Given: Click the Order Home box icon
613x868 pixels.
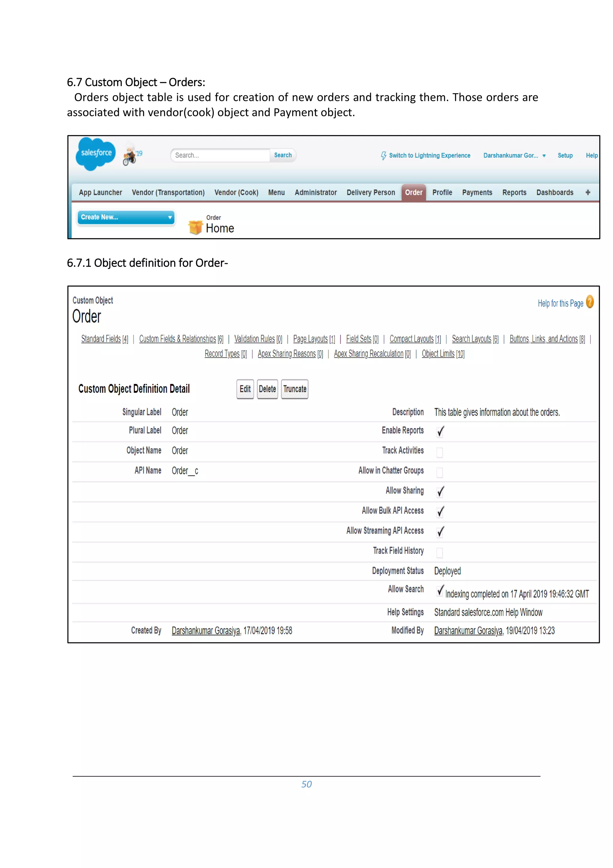Looking at the screenshot, I should click(x=195, y=227).
